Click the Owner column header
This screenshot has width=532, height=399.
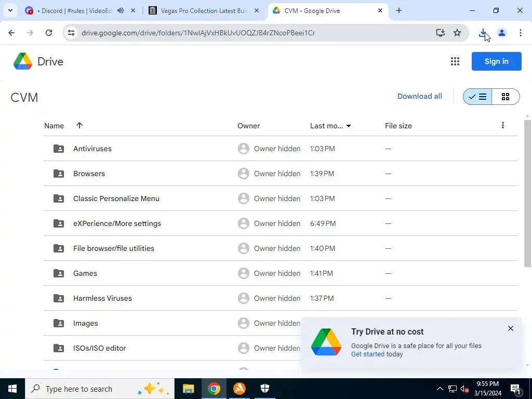click(249, 126)
